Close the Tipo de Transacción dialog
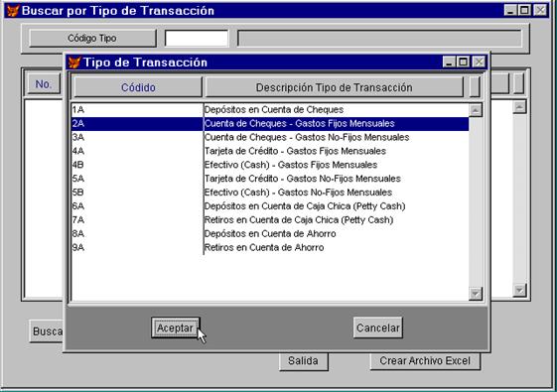 [x=479, y=63]
